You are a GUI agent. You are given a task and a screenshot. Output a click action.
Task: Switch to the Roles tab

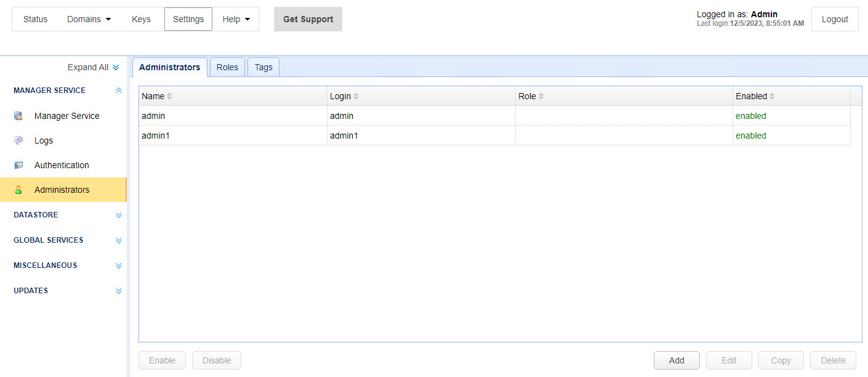(x=227, y=67)
